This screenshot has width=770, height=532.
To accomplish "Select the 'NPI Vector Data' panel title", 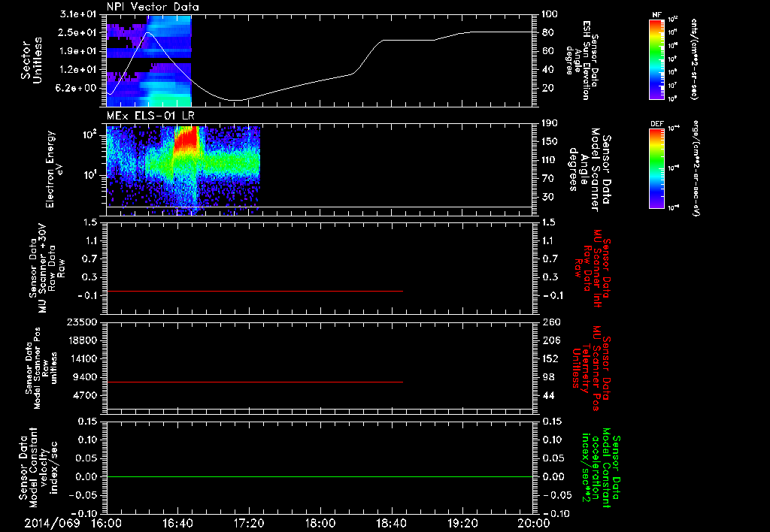I will 153,7.
